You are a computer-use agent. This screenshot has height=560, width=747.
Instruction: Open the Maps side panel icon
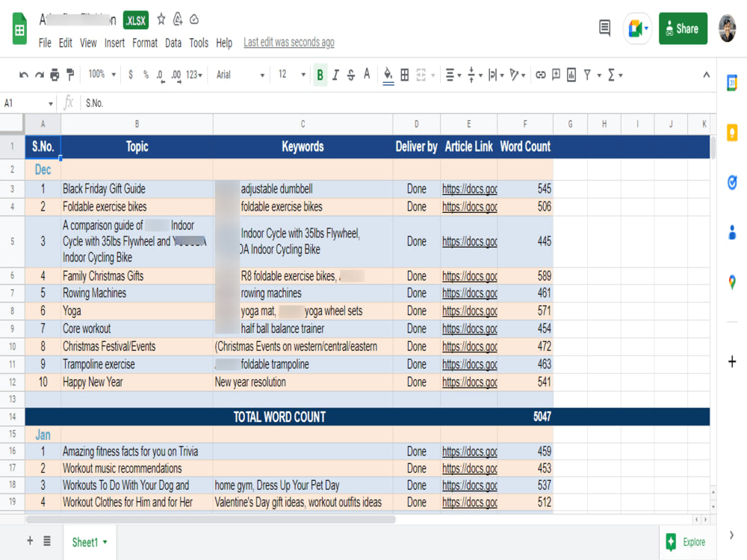[732, 282]
